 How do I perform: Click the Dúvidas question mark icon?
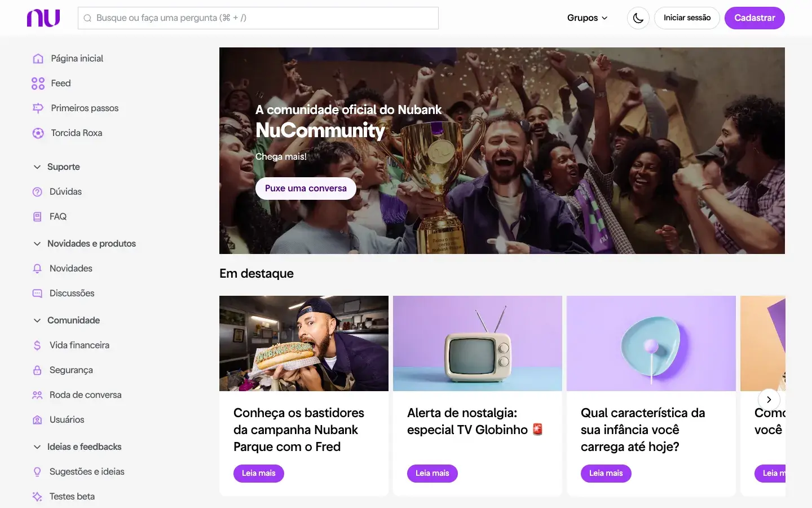pos(37,192)
